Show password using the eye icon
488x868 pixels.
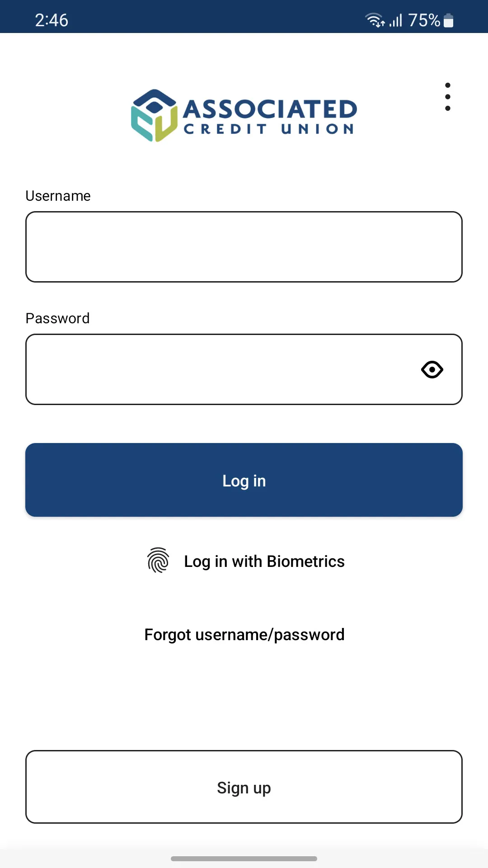point(432,370)
